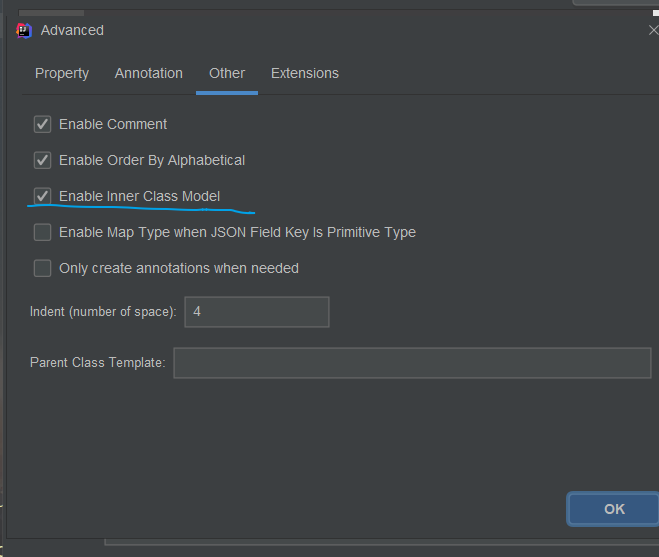Image resolution: width=659 pixels, height=557 pixels.
Task: Check Only create annotations when needed
Action: click(42, 268)
